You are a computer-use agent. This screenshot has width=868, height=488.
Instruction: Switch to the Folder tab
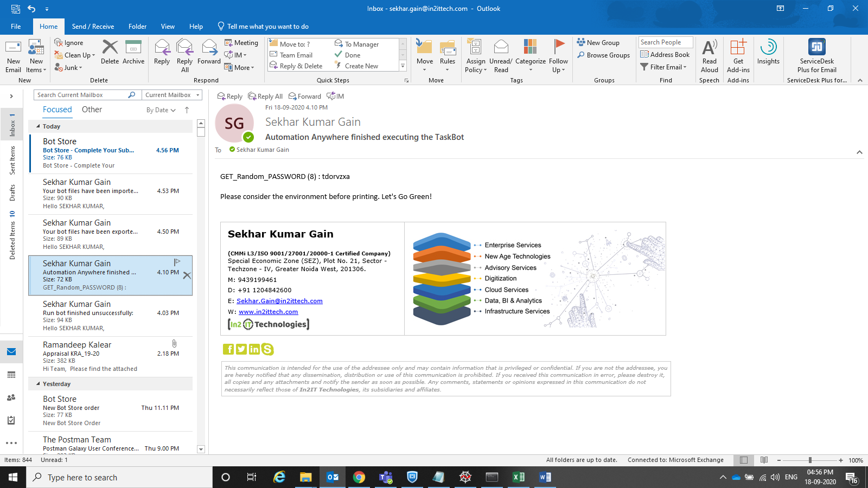[x=137, y=27]
